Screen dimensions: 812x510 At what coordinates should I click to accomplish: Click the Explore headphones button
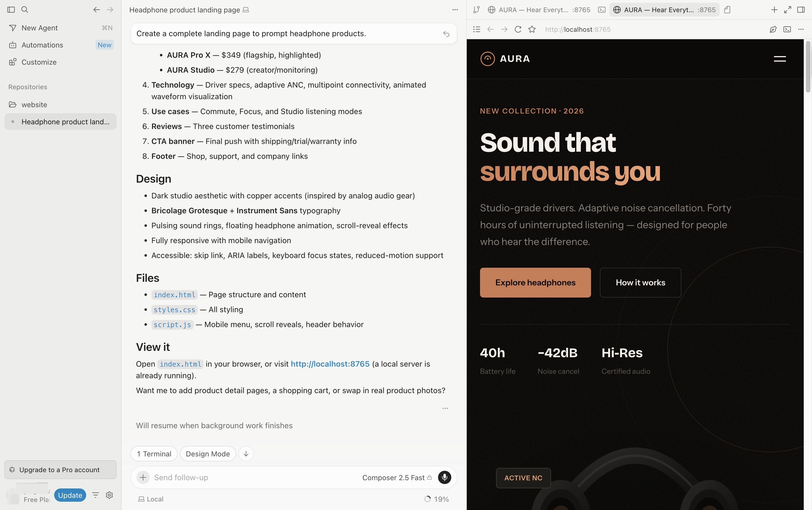(535, 282)
